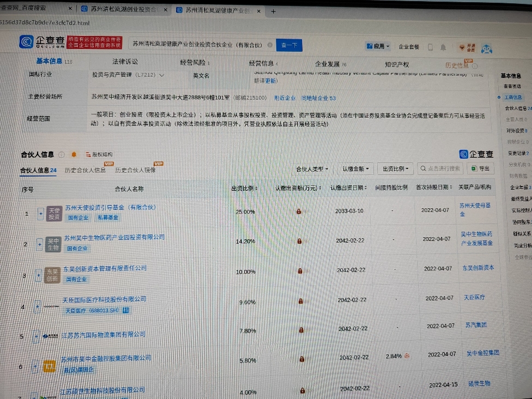Click lock icon in 9.60% row
This screenshot has width=532, height=399.
pyautogui.click(x=300, y=301)
